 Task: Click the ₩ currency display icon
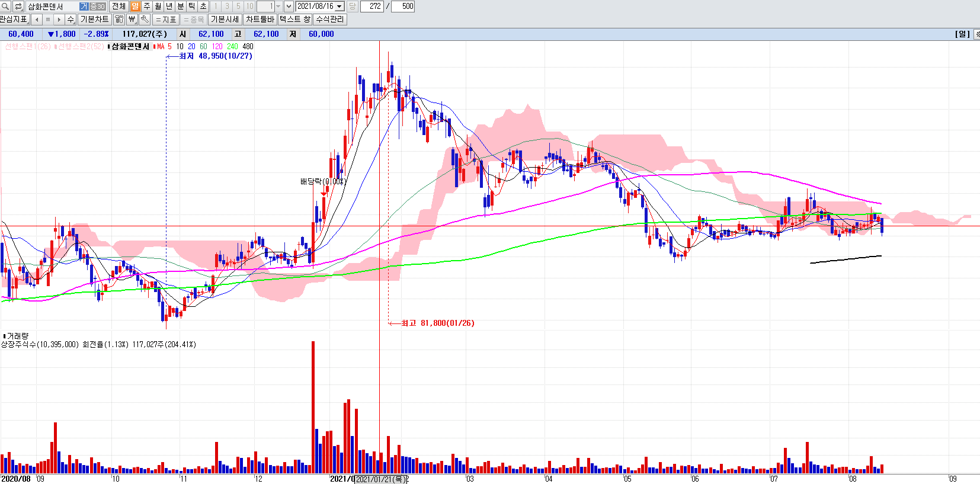pyautogui.click(x=132, y=20)
